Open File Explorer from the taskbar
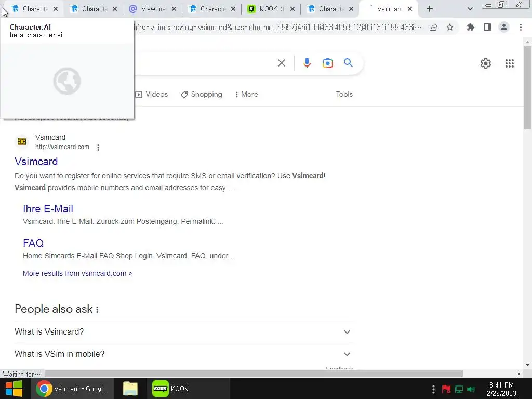Viewport: 532px width, 399px height. [x=130, y=389]
